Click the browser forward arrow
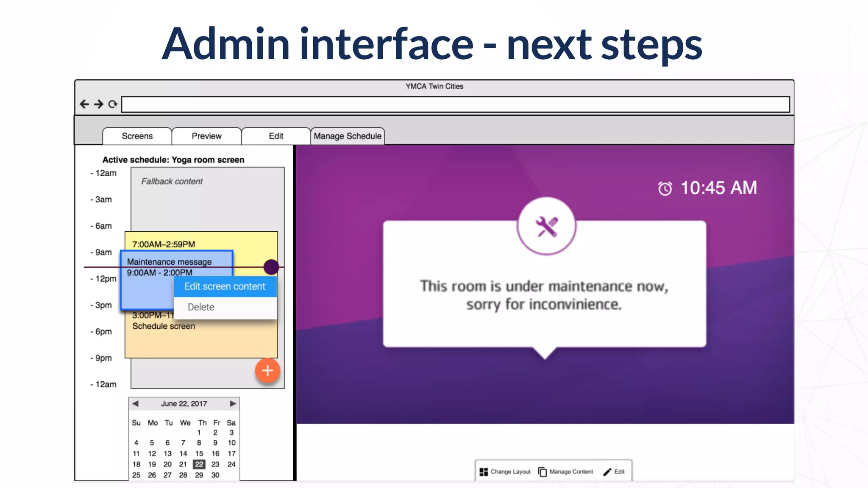The image size is (868, 488). pyautogui.click(x=99, y=104)
